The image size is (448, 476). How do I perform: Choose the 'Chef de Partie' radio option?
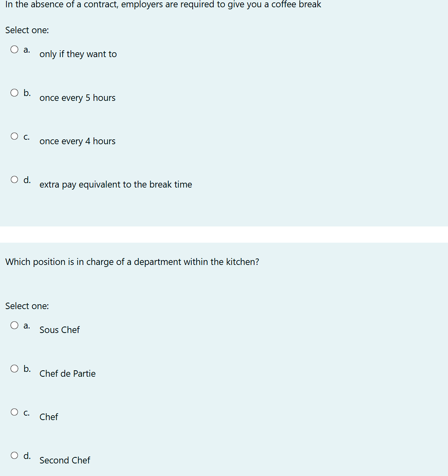click(x=14, y=369)
